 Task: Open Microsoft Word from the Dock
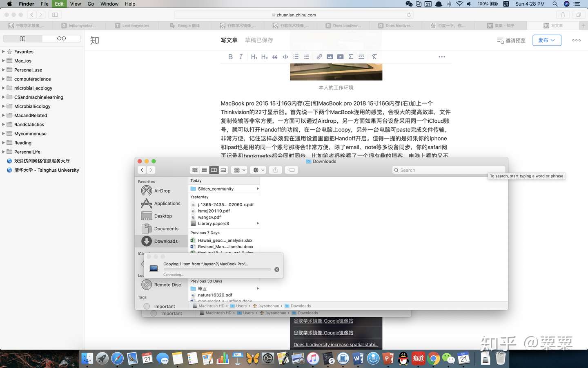coord(358,359)
